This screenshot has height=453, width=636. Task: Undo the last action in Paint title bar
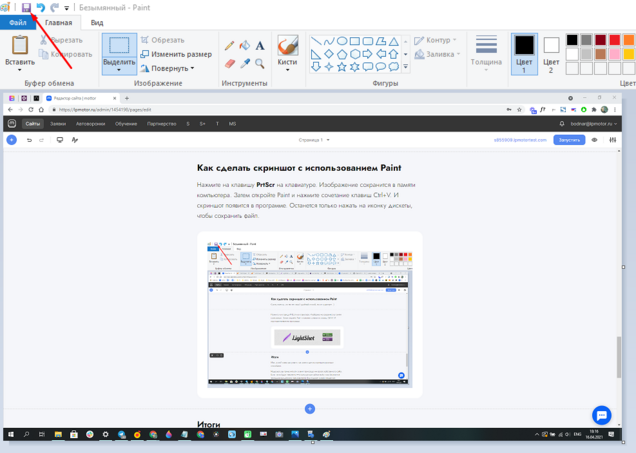(x=40, y=7)
